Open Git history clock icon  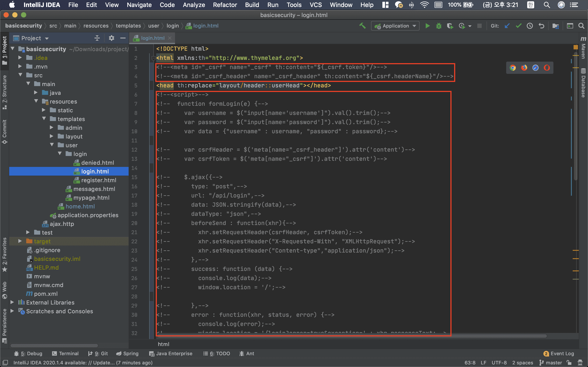[x=530, y=26]
